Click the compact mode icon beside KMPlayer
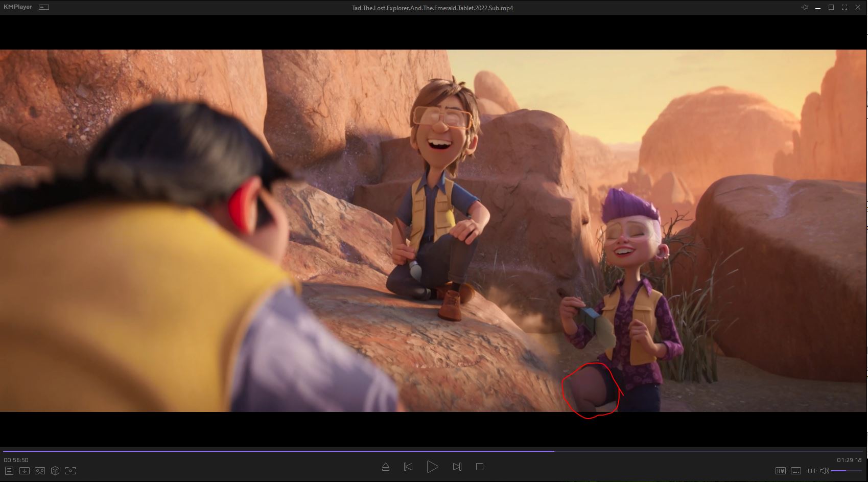The width and height of the screenshot is (868, 482). pyautogui.click(x=44, y=7)
